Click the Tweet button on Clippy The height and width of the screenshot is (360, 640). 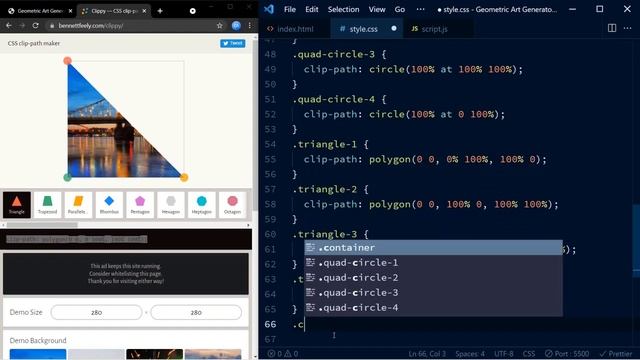233,43
